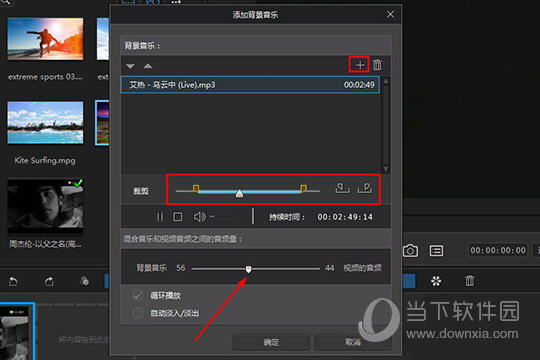540x360 pixels.
Task: Select Kite Surfing.mpg media thumbnail
Action: (45, 123)
